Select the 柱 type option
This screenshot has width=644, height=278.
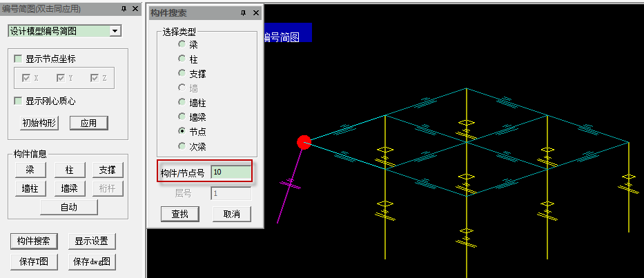tap(182, 59)
